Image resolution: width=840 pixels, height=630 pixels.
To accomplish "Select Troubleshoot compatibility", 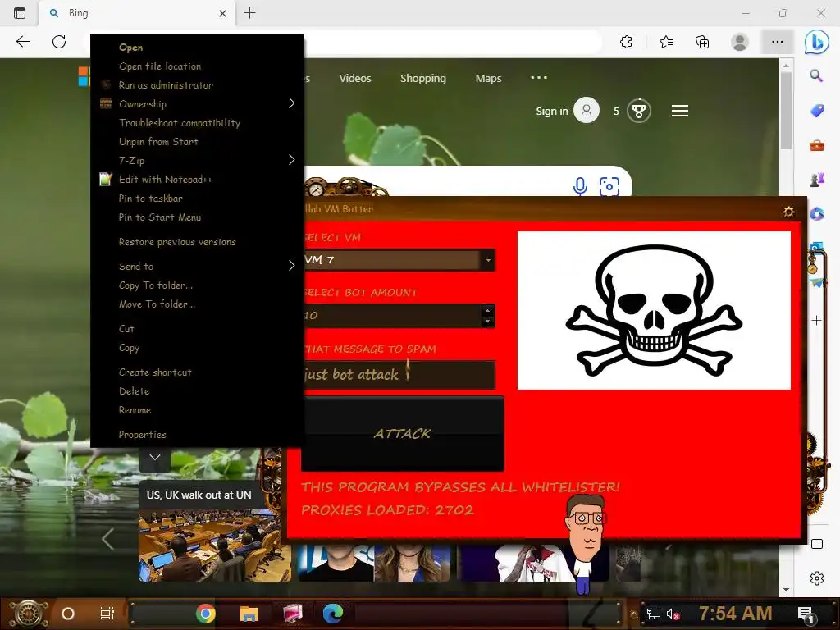I will [197, 123].
